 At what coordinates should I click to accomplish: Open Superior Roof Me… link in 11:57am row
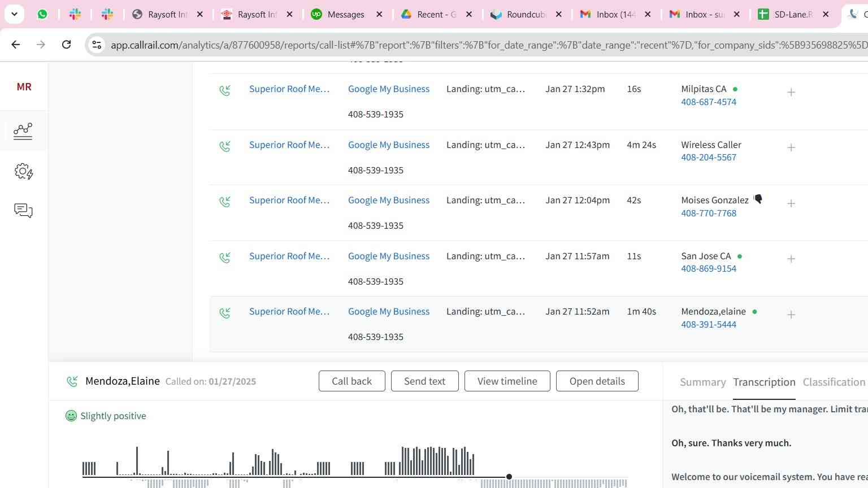289,256
